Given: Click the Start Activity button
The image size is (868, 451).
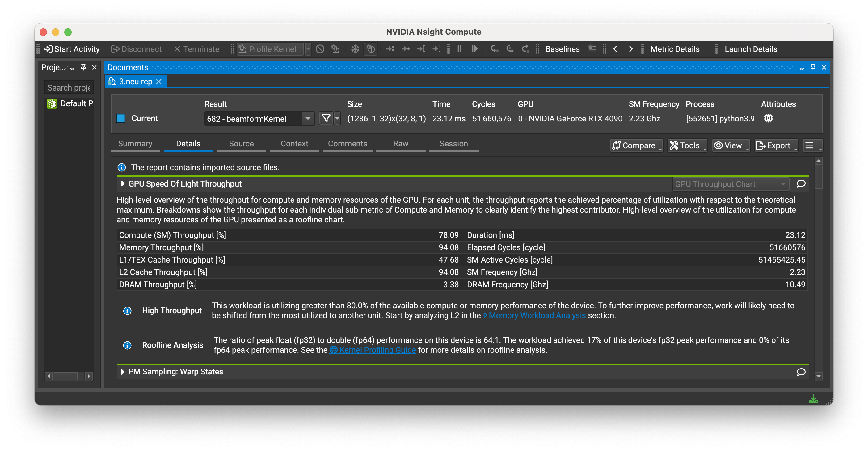Looking at the screenshot, I should click(72, 49).
